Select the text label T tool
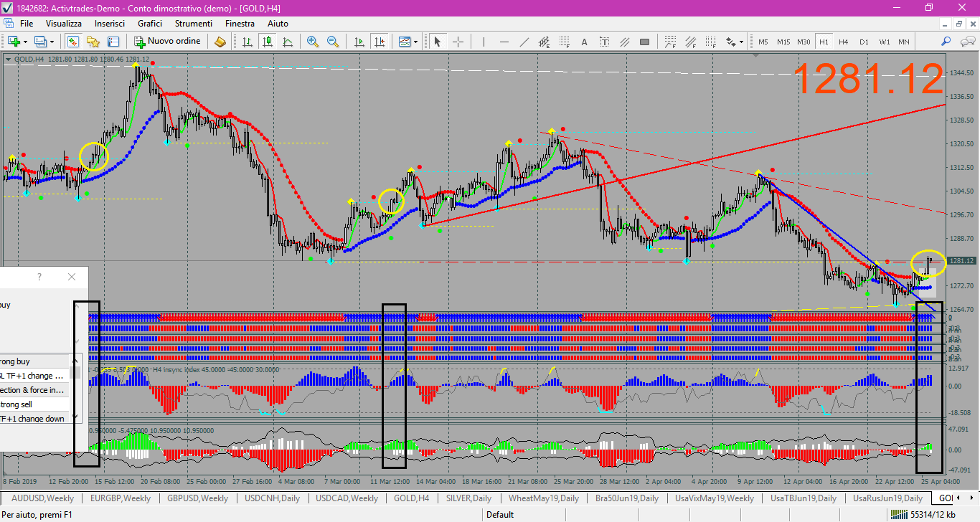 click(x=604, y=42)
